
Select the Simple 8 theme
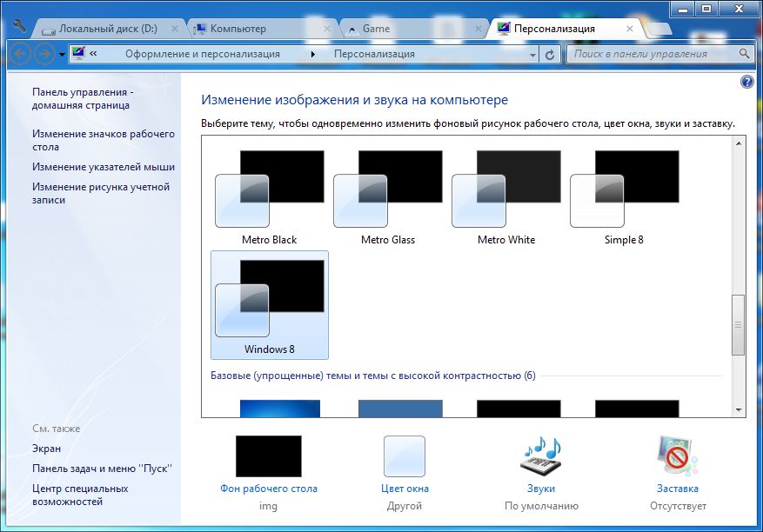625,196
